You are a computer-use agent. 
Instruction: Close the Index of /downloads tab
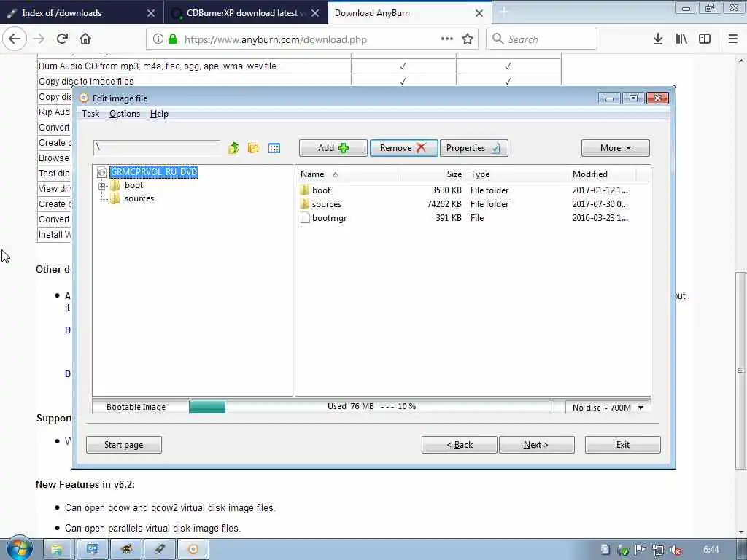click(151, 13)
